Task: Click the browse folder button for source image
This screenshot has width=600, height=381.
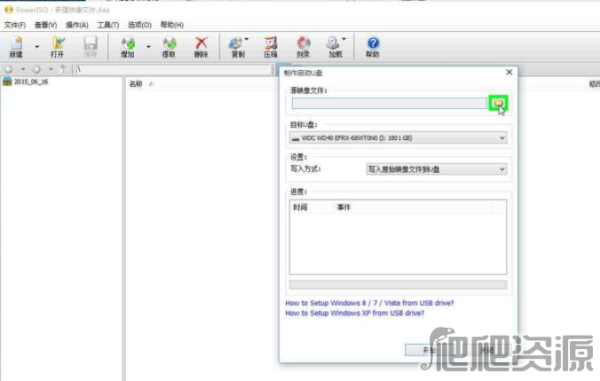Action: click(498, 103)
